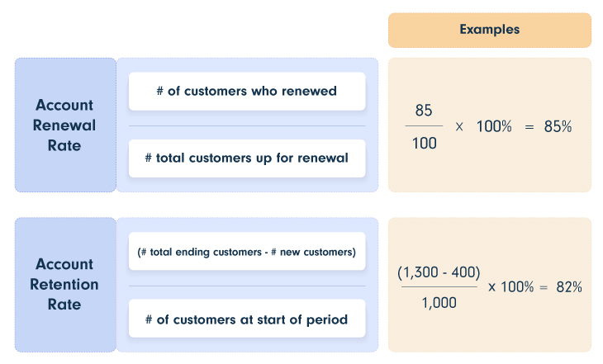Click the x 100% term in retention example

(510, 286)
